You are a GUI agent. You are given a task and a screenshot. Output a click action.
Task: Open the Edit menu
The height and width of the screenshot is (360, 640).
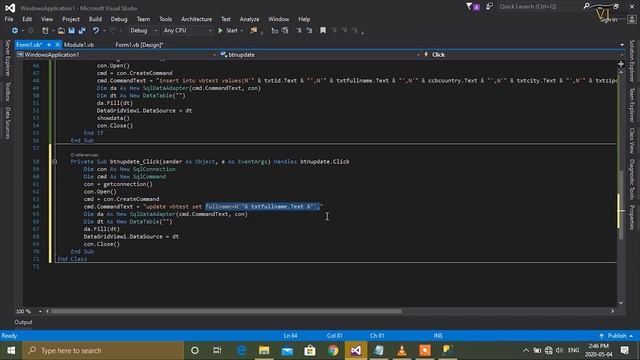pyautogui.click(x=27, y=19)
